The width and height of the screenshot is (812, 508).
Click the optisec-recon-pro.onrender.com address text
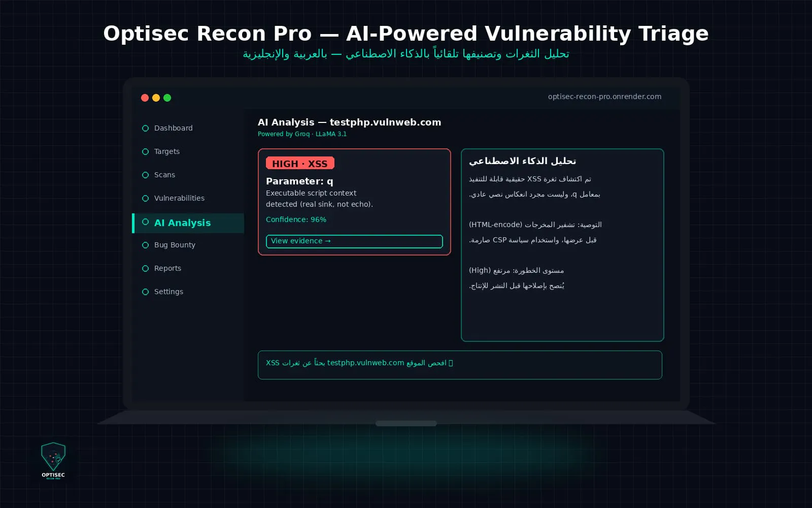(604, 97)
